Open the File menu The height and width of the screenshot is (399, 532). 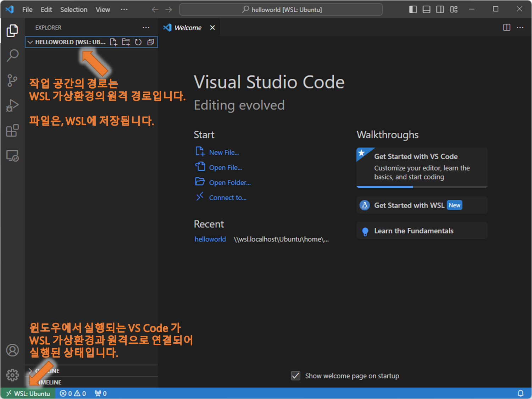27,10
